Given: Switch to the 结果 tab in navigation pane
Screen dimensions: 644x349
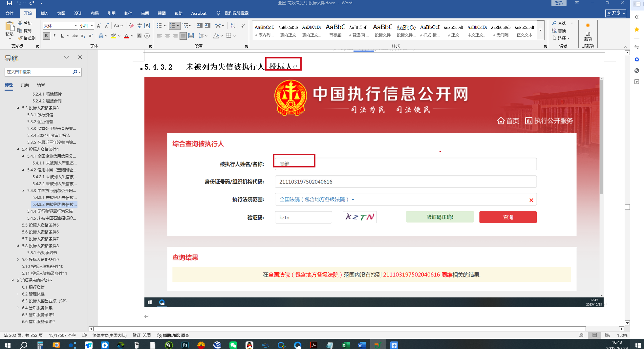Looking at the screenshot, I should tap(41, 85).
